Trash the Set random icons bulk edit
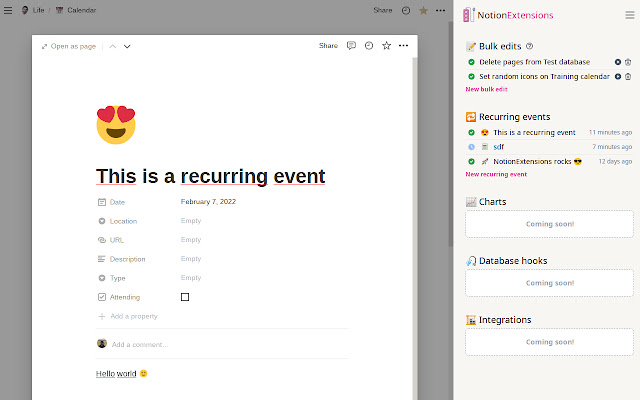The image size is (640, 400). click(628, 76)
